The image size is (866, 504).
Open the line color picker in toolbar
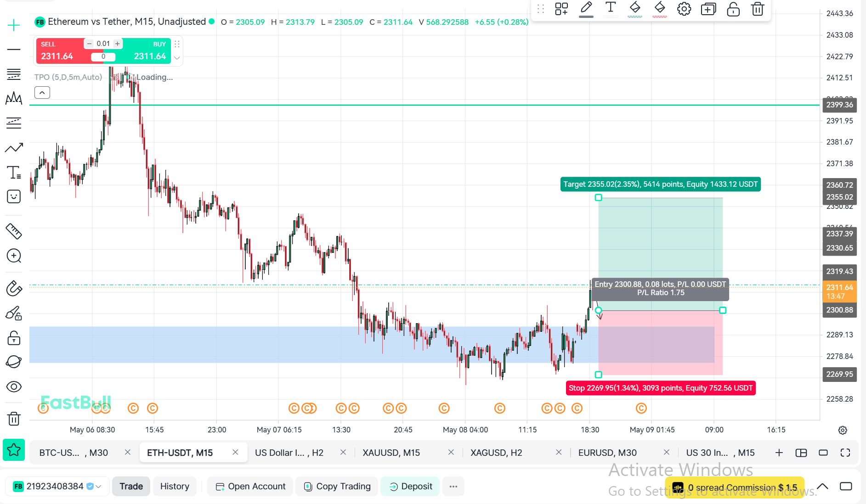pyautogui.click(x=586, y=9)
